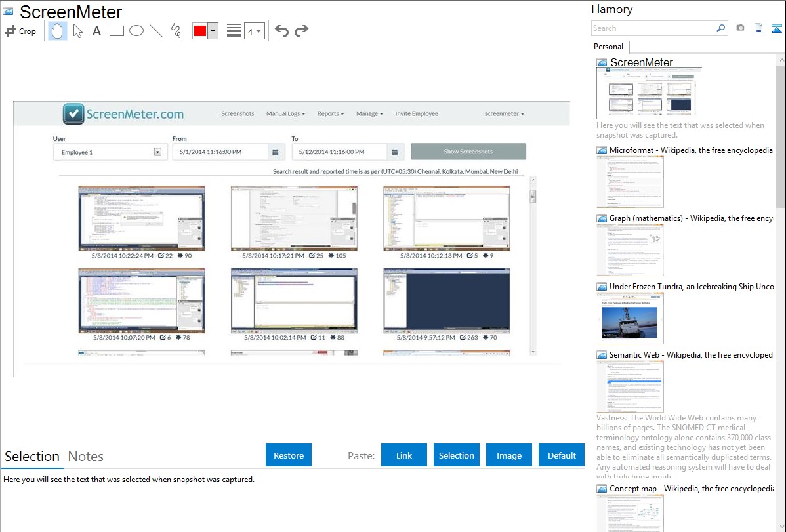Select the straight line tool
The image size is (786, 532).
point(156,31)
